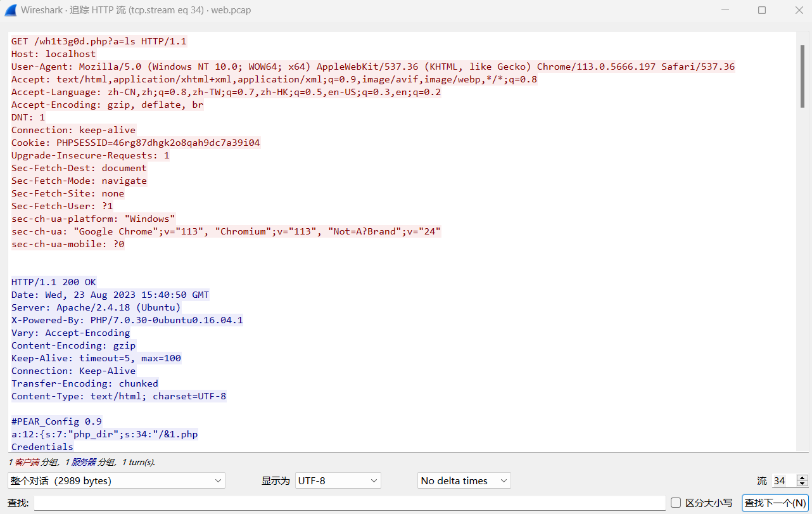Click the Sec-Fetch-User: ?1 line
The height and width of the screenshot is (514, 812).
(62, 206)
